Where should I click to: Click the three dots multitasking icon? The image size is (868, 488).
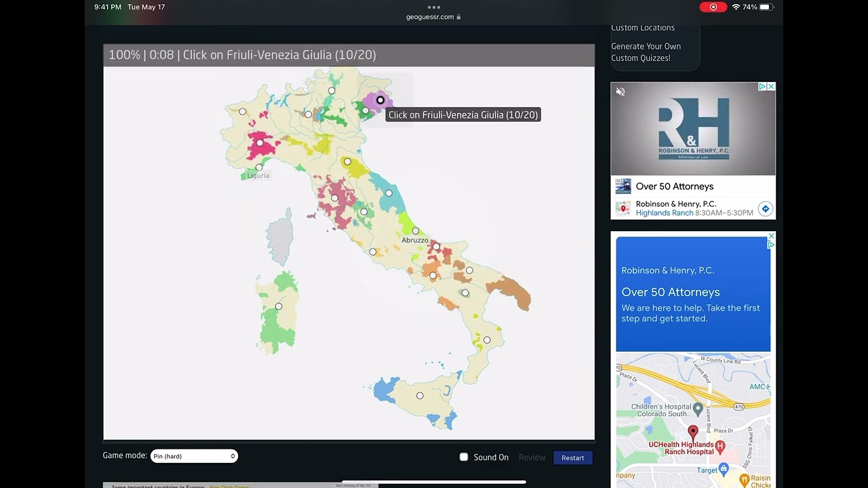click(434, 7)
